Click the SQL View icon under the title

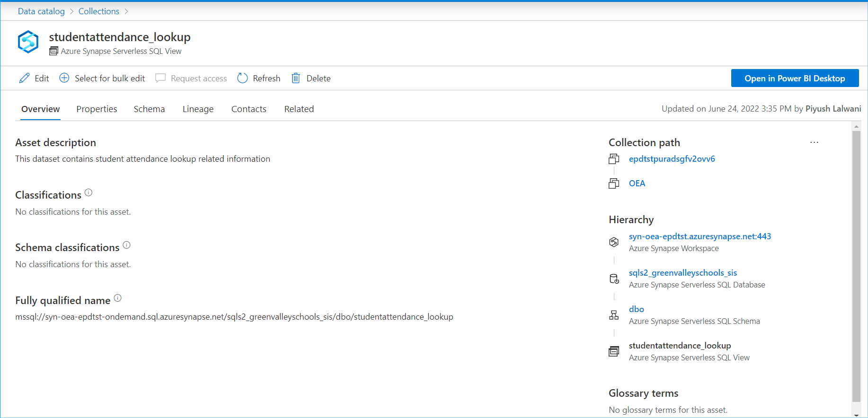[x=53, y=51]
